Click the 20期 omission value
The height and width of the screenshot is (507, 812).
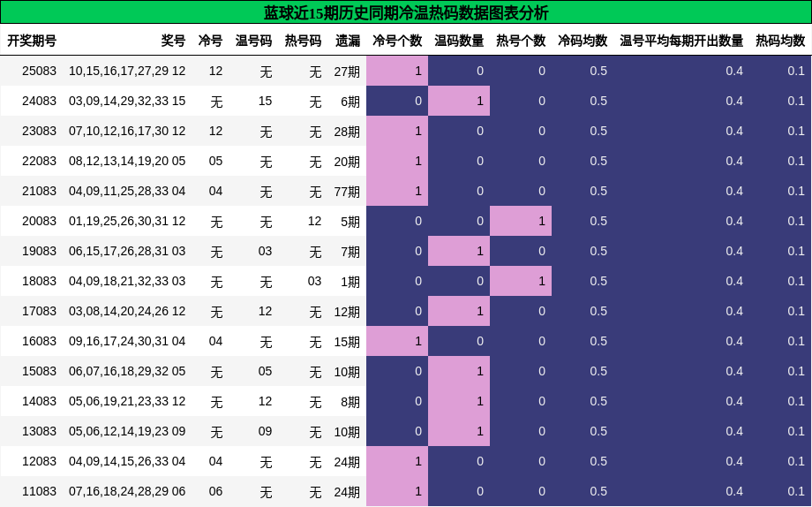click(x=347, y=162)
